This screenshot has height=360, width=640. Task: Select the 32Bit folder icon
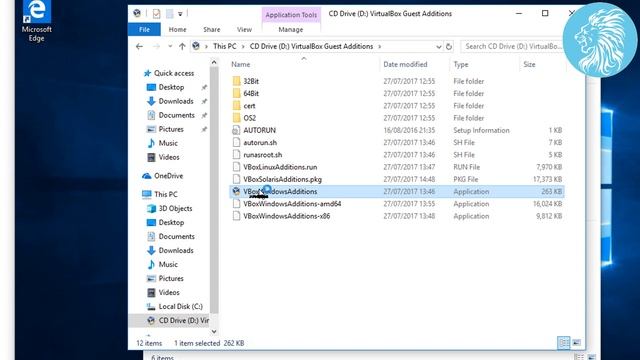coord(236,81)
